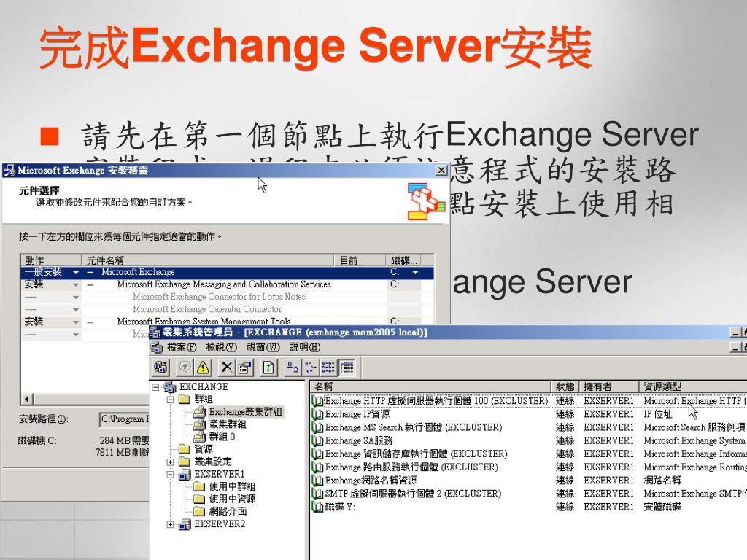This screenshot has width=747, height=560.
Task: Click the 元件名稱 column header in setup wizard
Action: point(208,260)
